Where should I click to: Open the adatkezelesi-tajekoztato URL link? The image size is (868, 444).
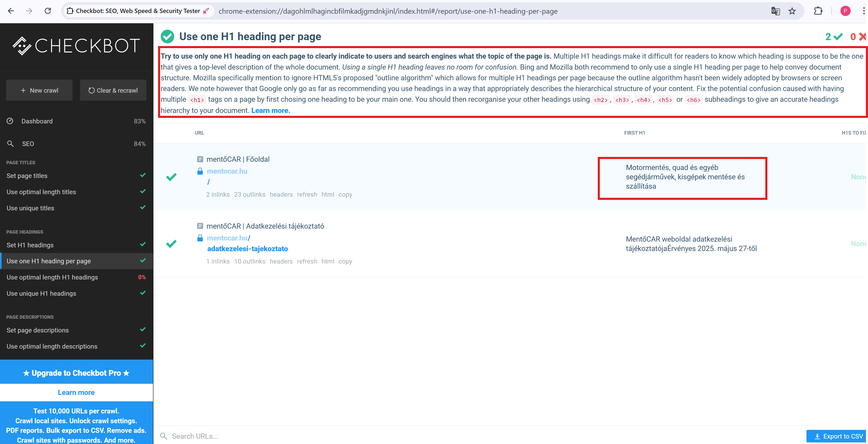pos(247,249)
